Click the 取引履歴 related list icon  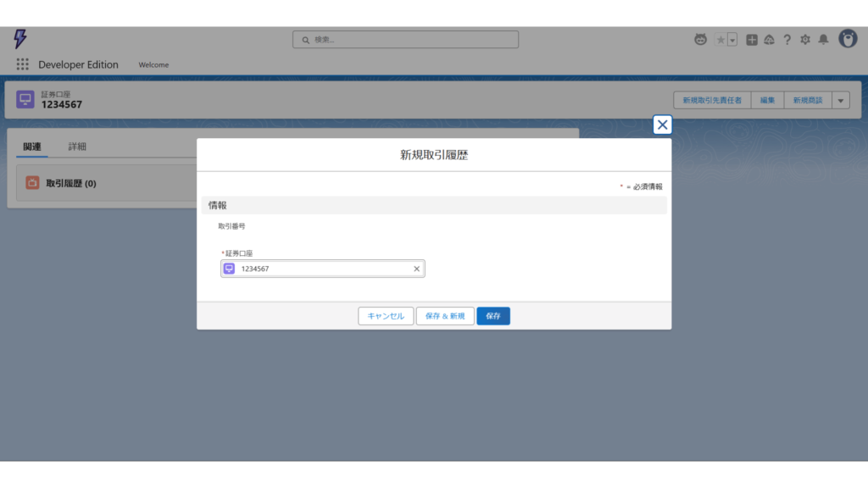[x=32, y=183]
